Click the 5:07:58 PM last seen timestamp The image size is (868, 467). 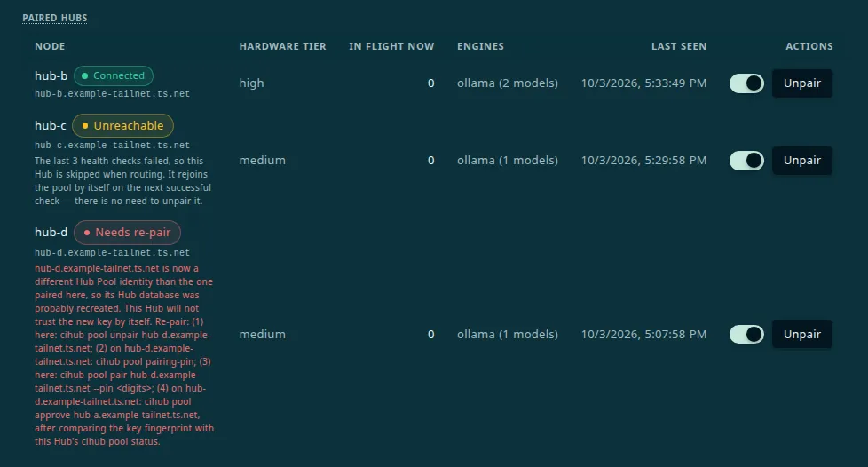click(x=643, y=334)
